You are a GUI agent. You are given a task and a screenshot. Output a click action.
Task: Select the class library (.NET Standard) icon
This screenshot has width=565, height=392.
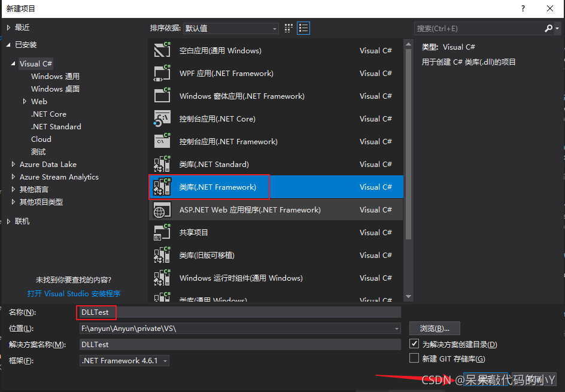click(162, 164)
